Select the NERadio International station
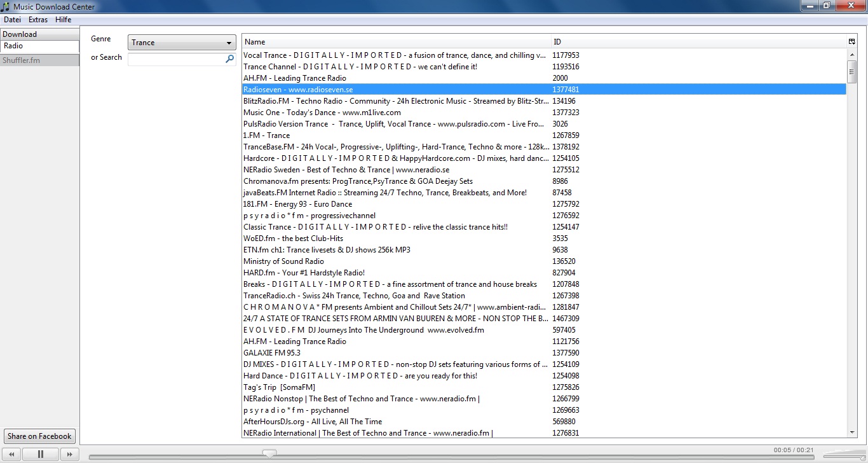This screenshot has height=463, width=868. coord(545,433)
